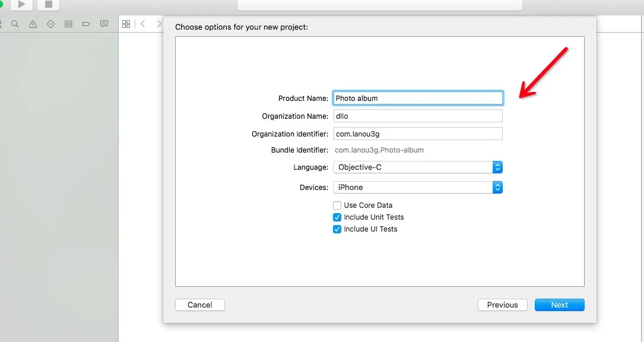The width and height of the screenshot is (644, 342).
Task: Click the "Product Name:" label
Action: click(x=303, y=98)
